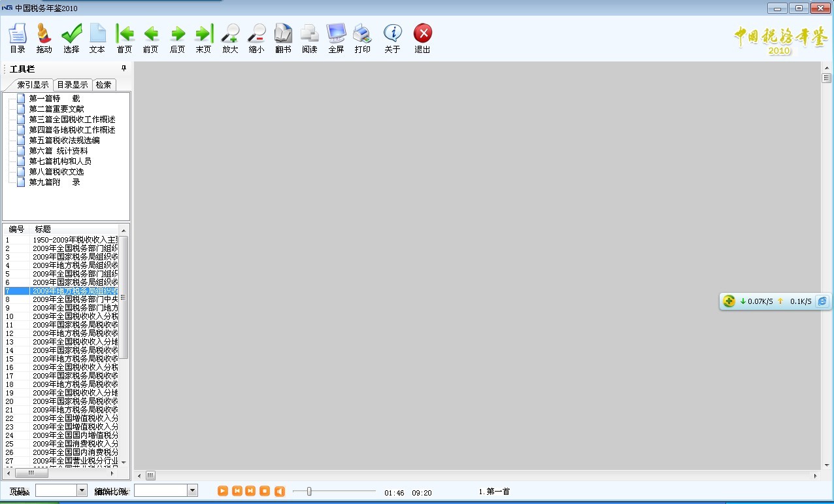The height and width of the screenshot is (504, 834).
Task: Select list row number 10
Action: [61, 316]
